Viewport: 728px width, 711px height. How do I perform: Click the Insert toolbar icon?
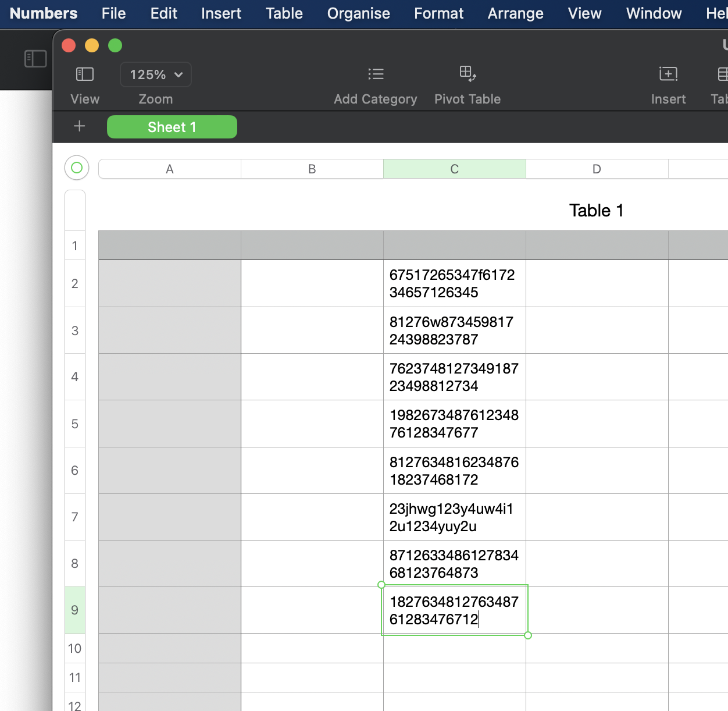coord(668,74)
